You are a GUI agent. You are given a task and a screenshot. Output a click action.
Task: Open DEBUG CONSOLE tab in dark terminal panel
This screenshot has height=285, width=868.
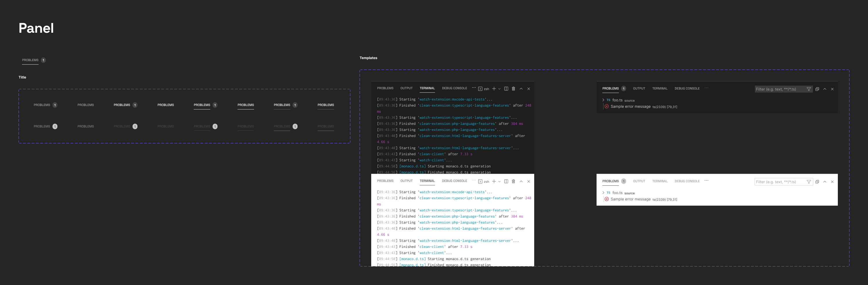tap(454, 88)
